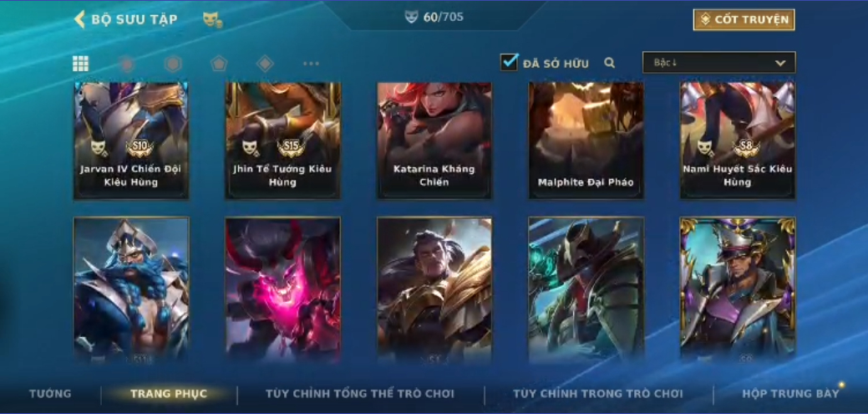This screenshot has width=868, height=414.
Task: Select the pentagon rarity filter icon
Action: (219, 64)
